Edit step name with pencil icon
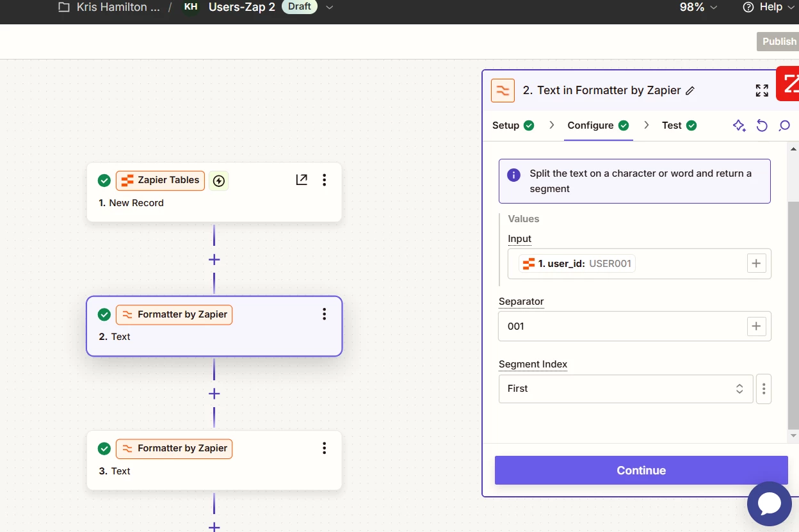 pyautogui.click(x=690, y=91)
